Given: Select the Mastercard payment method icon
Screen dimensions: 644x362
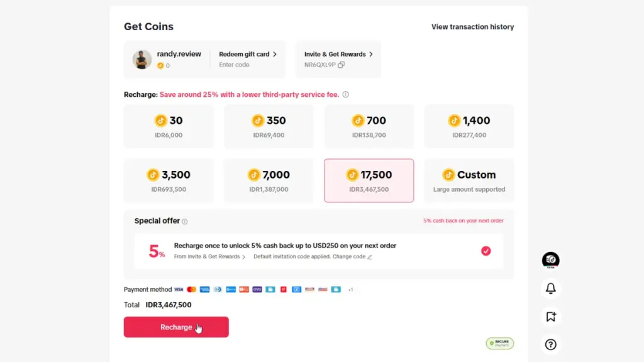Looking at the screenshot, I should pyautogui.click(x=191, y=289).
